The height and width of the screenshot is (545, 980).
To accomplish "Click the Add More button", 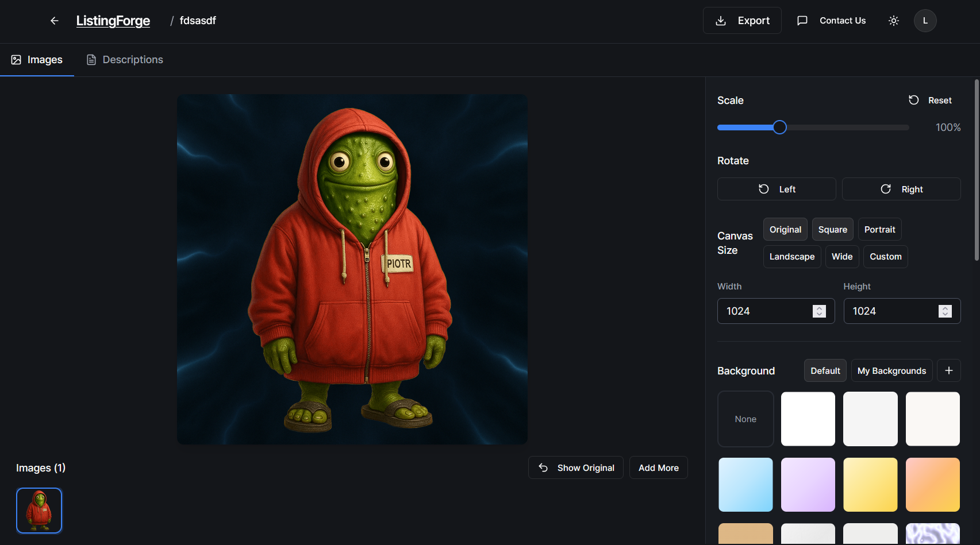I will click(658, 467).
